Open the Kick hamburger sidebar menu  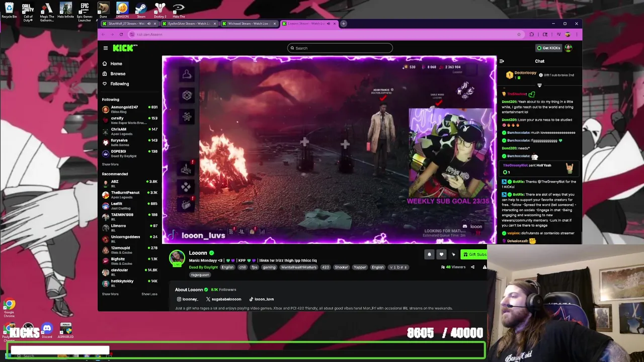click(106, 48)
